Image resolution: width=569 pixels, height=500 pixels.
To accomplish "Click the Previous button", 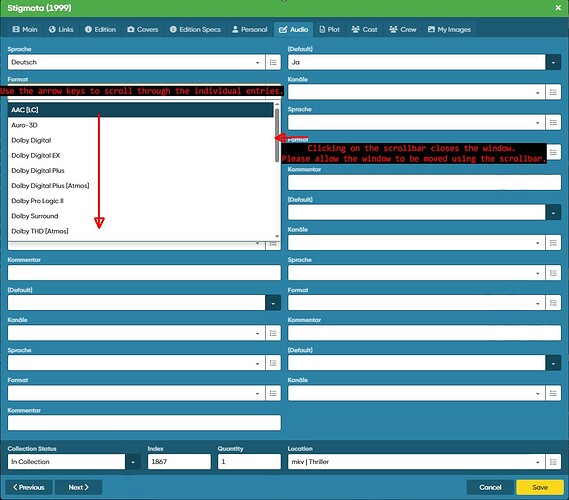I will pos(29,487).
